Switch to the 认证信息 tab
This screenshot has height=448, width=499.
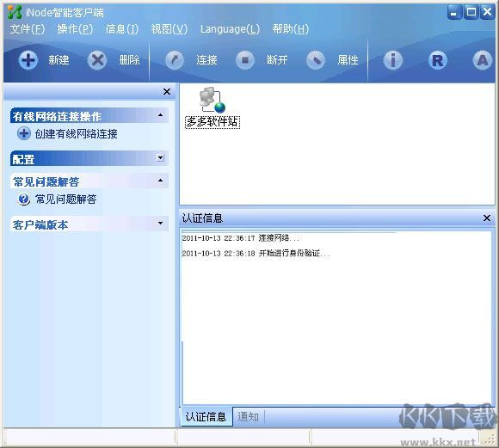206,416
